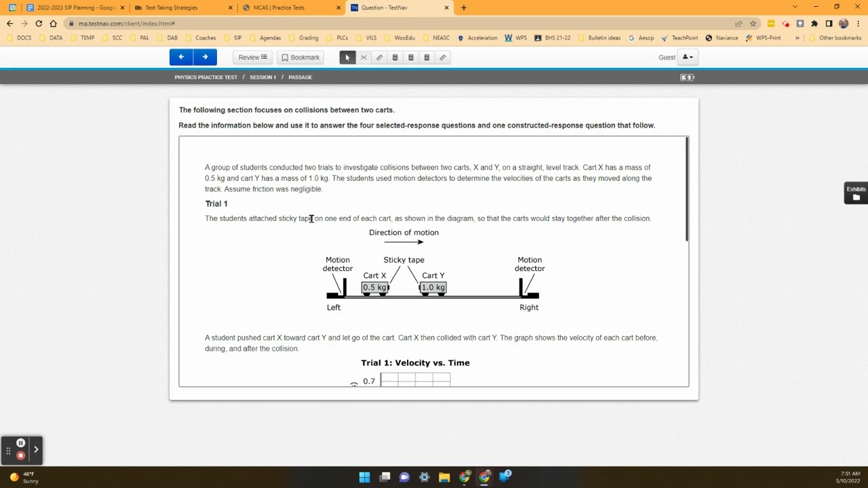Viewport: 868px width, 488px height.
Task: Open Windows Start menu
Action: 364,477
